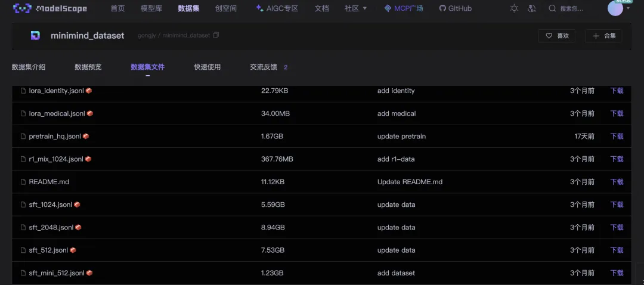Click the file icon of pretrain_hq.jsonl
The height and width of the screenshot is (285, 644).
23,137
